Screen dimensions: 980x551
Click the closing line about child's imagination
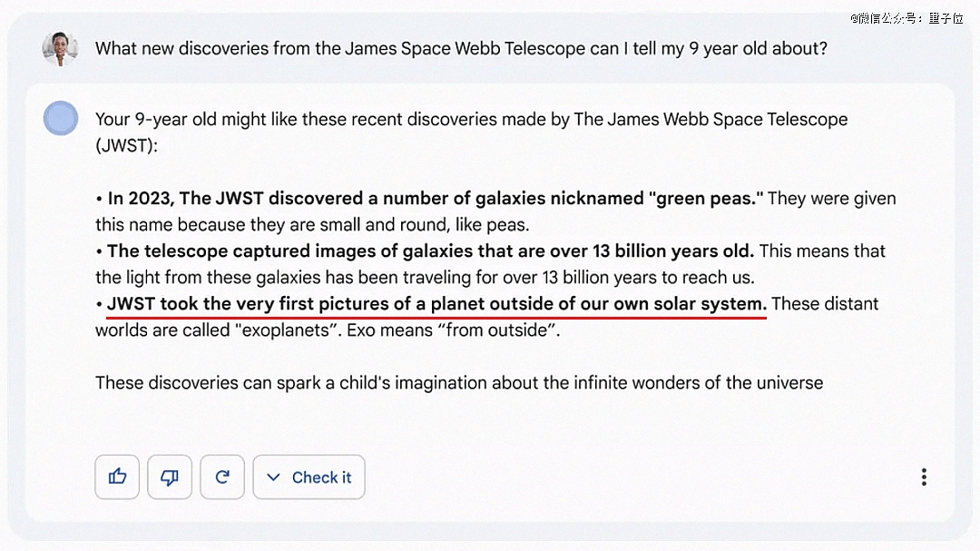(x=459, y=383)
